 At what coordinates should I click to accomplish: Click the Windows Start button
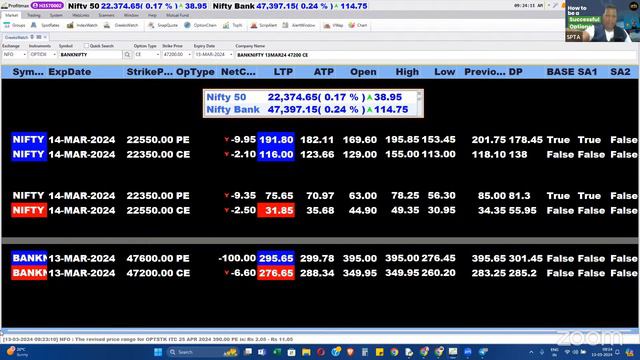point(158,352)
